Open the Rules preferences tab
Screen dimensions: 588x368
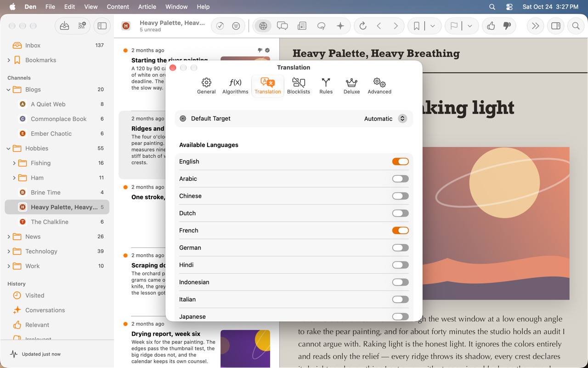click(326, 86)
